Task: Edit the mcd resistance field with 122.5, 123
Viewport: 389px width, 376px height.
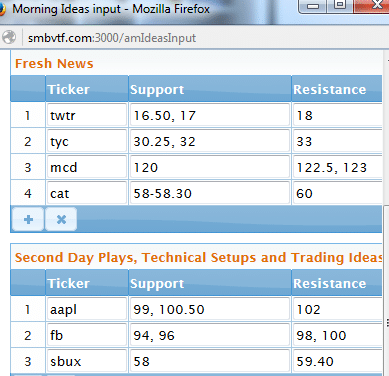Action: coord(337,167)
